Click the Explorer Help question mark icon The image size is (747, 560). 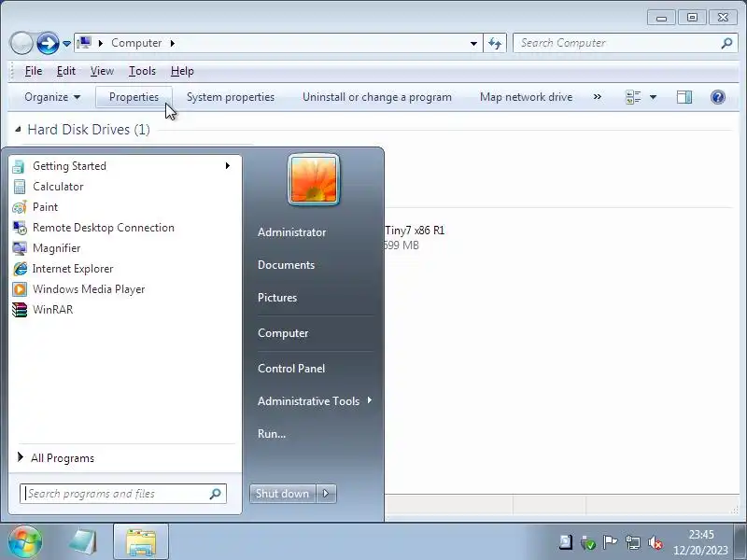(x=717, y=97)
